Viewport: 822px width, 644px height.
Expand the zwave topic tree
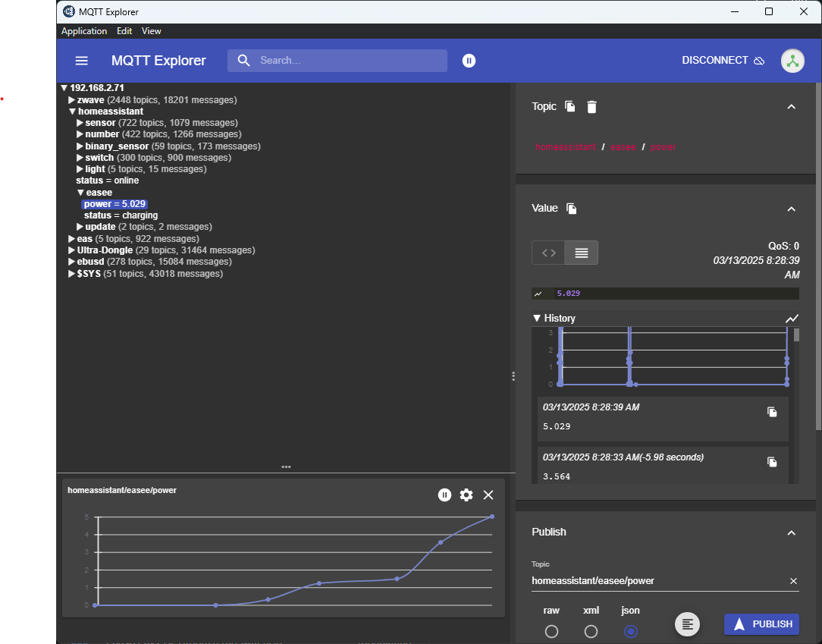pos(72,99)
